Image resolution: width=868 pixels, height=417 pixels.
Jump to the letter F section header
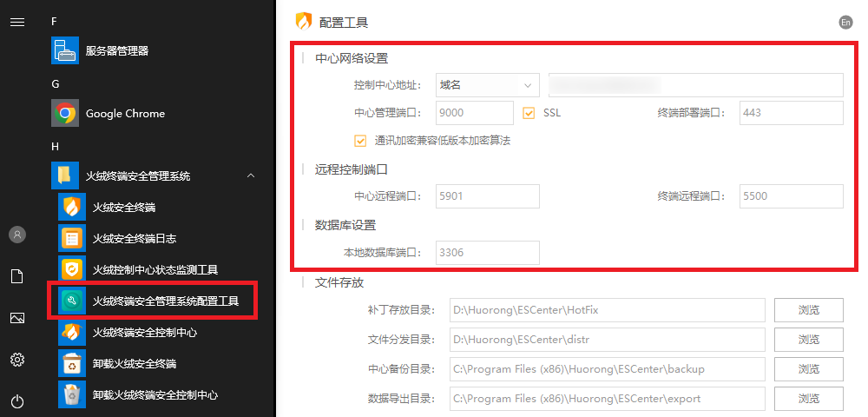(54, 22)
